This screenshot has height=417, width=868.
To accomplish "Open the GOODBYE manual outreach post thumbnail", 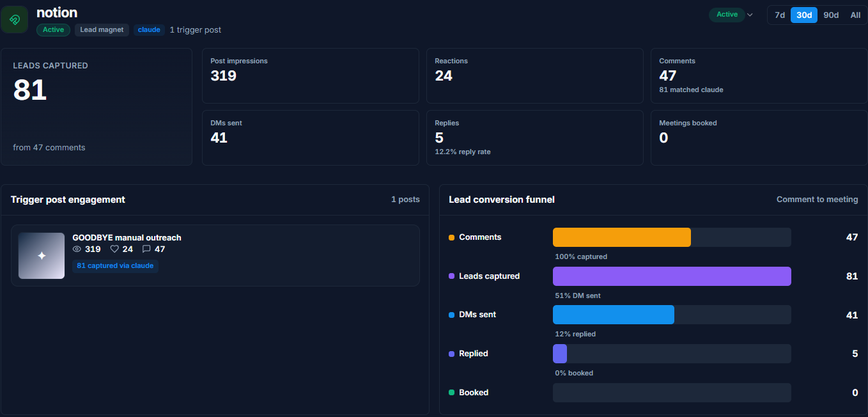I will 42,256.
